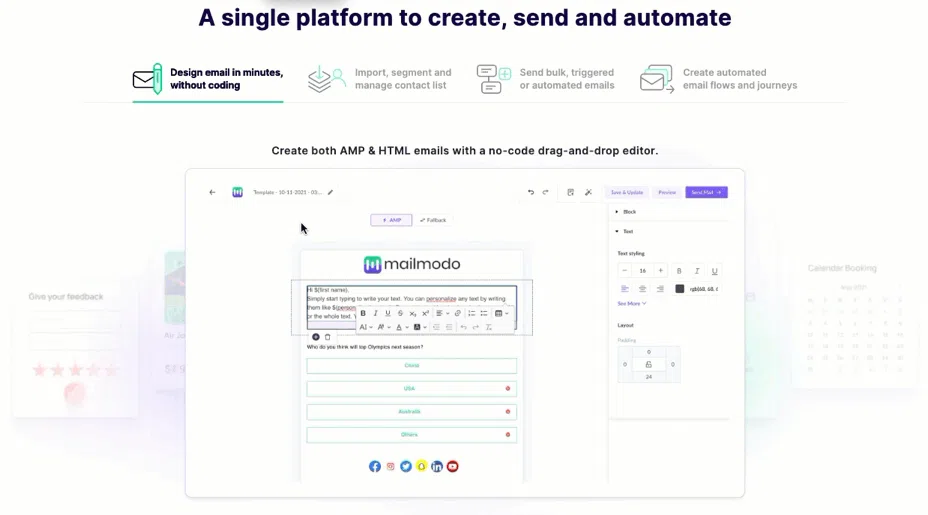
Task: Undo via the floating text toolbar arrow
Action: 463,327
